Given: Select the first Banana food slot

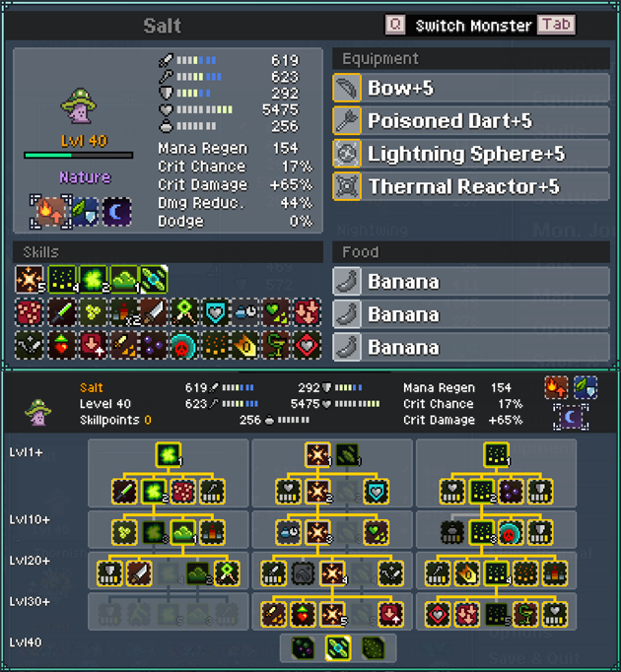Looking at the screenshot, I should pos(471,282).
